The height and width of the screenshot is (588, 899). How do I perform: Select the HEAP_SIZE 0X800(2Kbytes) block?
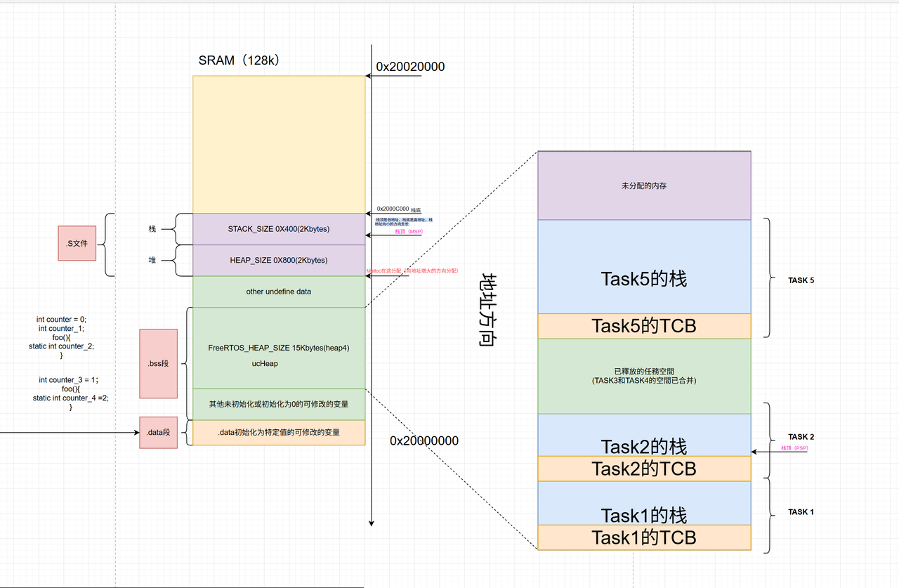point(278,260)
